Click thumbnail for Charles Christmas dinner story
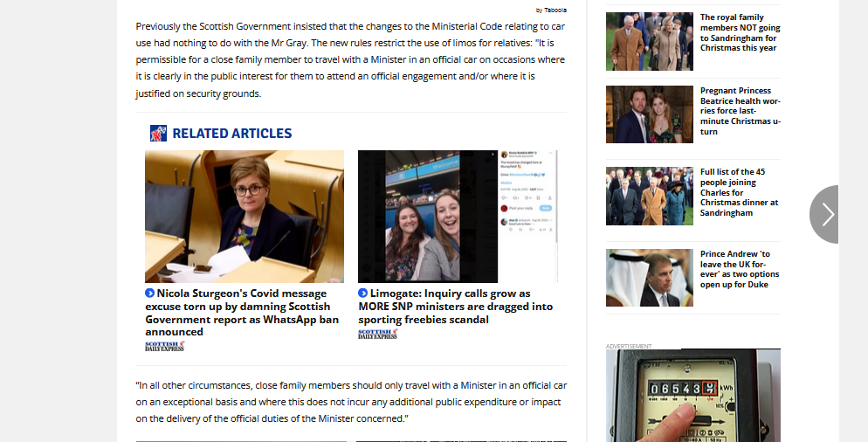The width and height of the screenshot is (868, 442). tap(650, 196)
